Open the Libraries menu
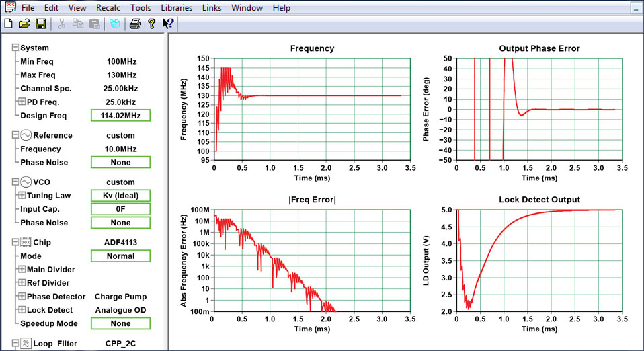 177,8
